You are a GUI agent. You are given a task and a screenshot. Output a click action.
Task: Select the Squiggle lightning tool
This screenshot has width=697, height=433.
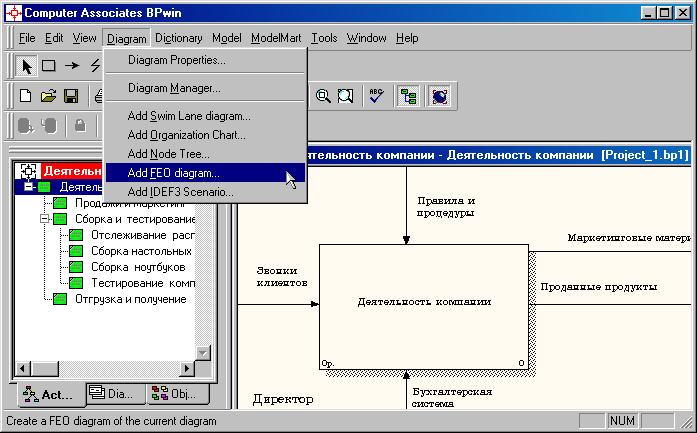tap(95, 66)
